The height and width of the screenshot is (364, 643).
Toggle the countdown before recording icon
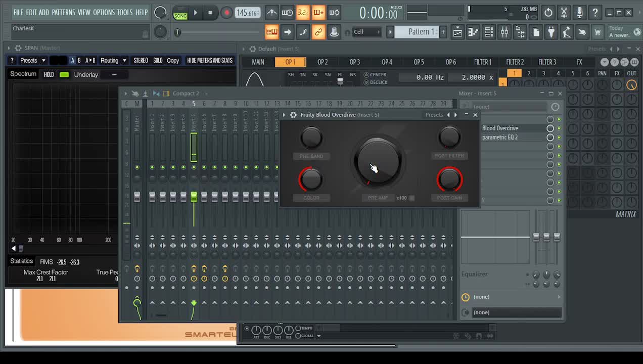point(303,13)
